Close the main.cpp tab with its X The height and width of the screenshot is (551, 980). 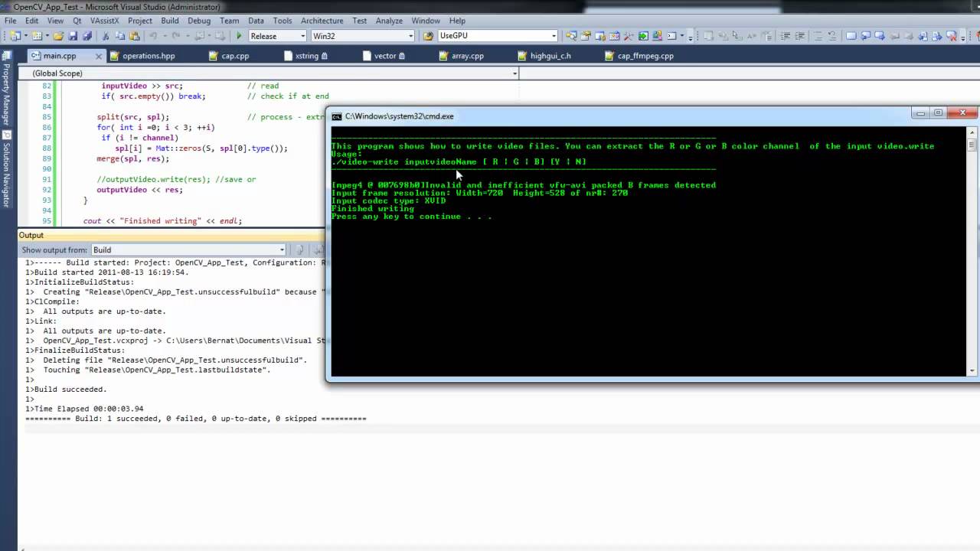[99, 56]
